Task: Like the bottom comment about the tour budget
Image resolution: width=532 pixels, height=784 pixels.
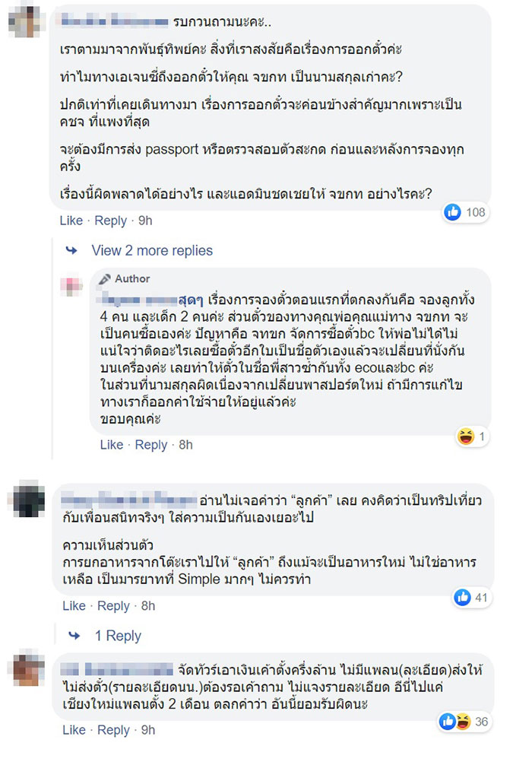Action: coord(74,729)
